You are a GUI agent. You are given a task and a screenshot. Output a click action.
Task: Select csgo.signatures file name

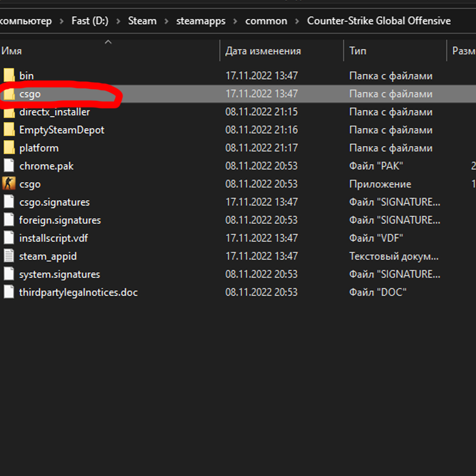pyautogui.click(x=54, y=202)
